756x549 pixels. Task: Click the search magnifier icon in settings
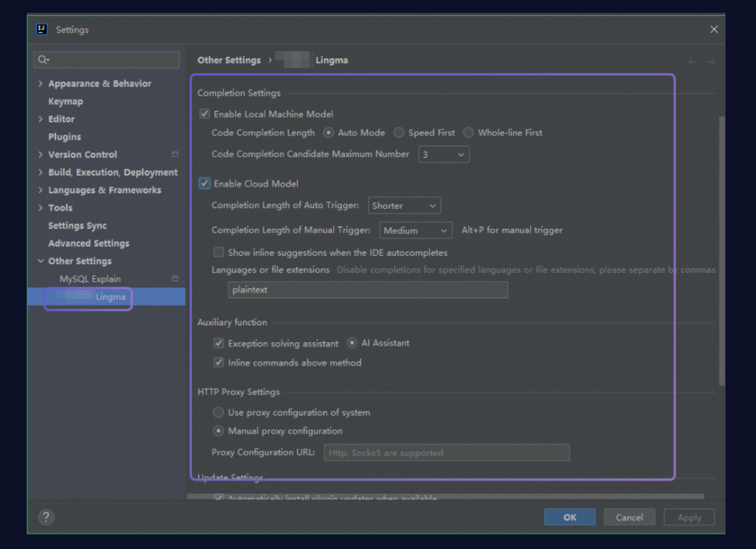(x=43, y=60)
